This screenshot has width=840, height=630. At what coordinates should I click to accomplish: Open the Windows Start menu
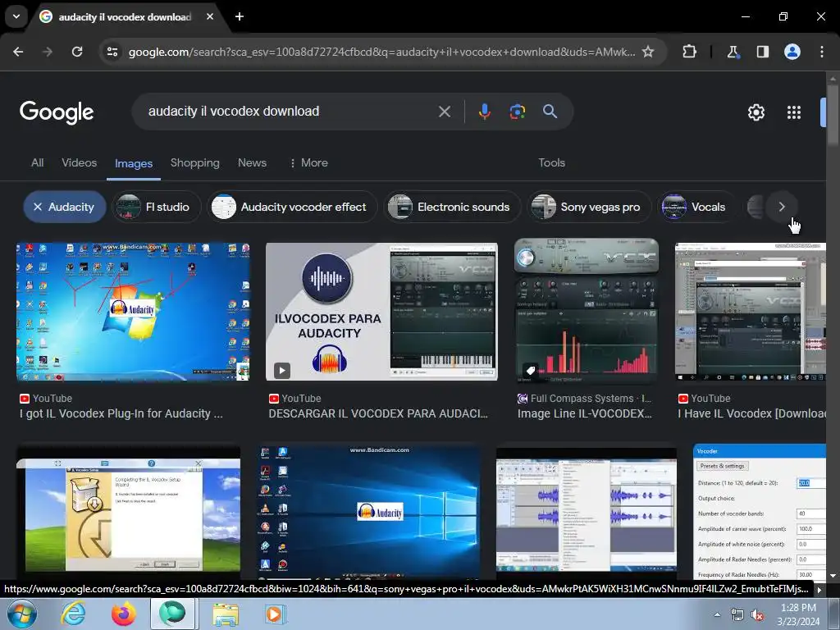[x=21, y=614]
